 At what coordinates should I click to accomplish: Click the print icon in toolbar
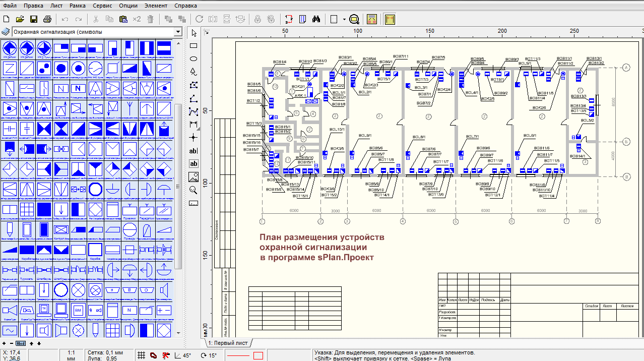coord(47,19)
